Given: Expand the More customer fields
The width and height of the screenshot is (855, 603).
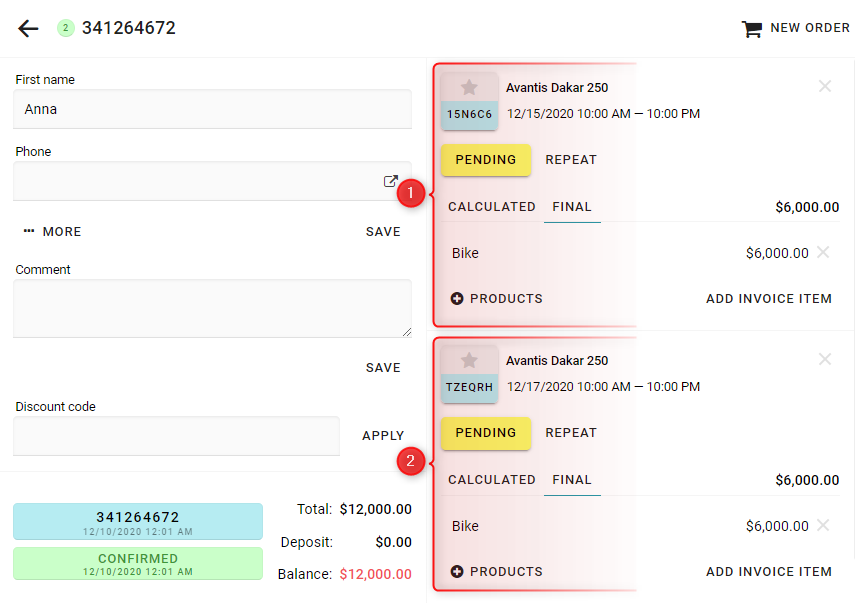Looking at the screenshot, I should click(x=52, y=232).
